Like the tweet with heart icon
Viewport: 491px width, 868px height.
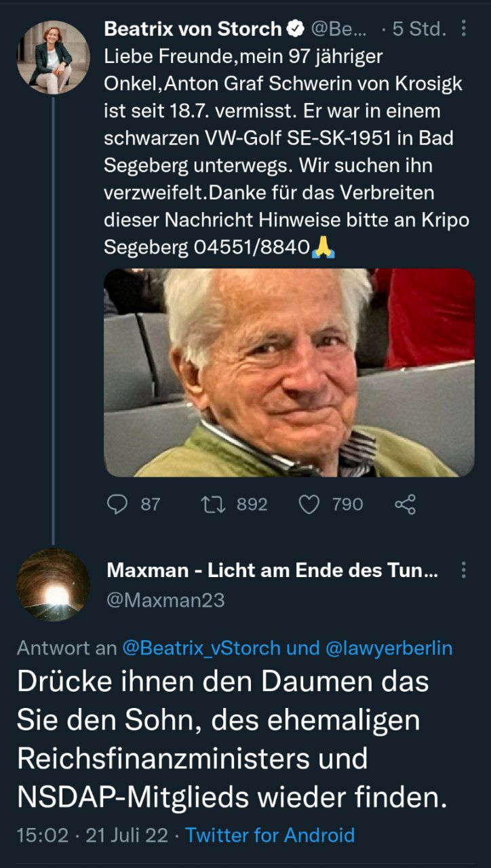pyautogui.click(x=309, y=504)
